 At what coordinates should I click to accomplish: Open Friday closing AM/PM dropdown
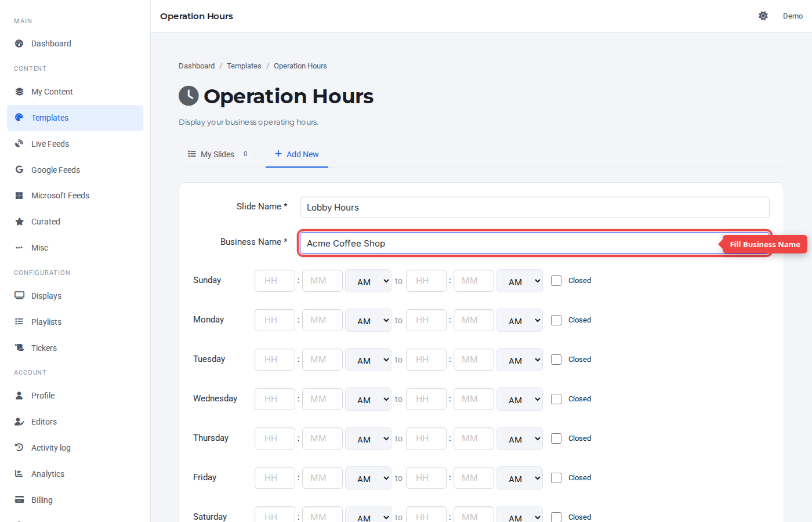point(520,478)
